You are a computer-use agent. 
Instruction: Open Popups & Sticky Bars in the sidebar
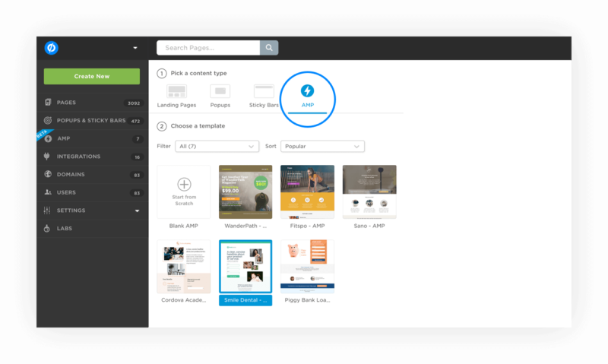(x=92, y=121)
